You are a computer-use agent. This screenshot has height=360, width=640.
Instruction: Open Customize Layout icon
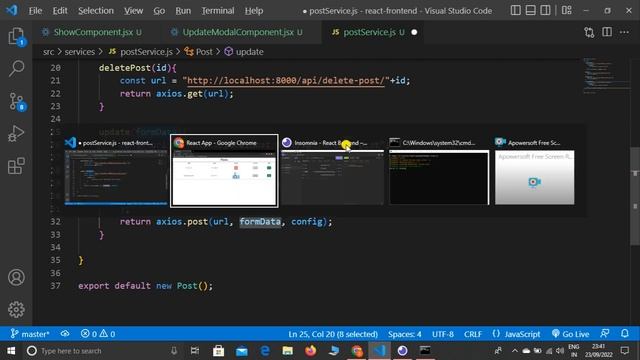tap(567, 10)
